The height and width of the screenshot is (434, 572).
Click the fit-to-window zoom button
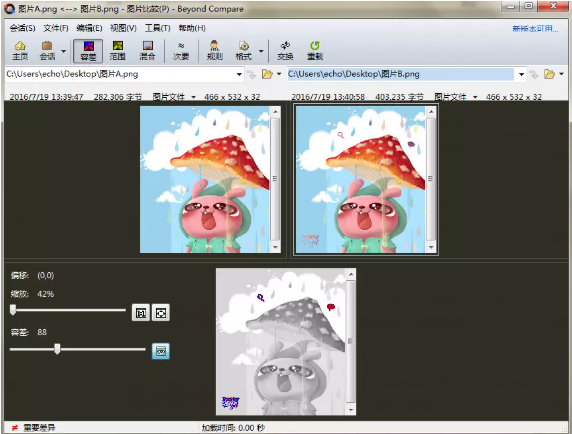161,313
